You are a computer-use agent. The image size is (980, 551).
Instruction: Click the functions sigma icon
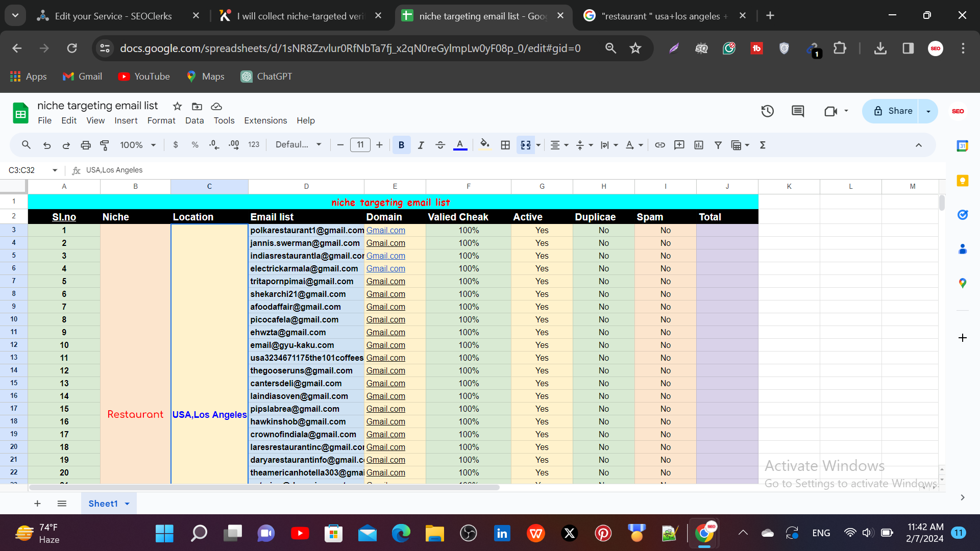[x=763, y=145]
